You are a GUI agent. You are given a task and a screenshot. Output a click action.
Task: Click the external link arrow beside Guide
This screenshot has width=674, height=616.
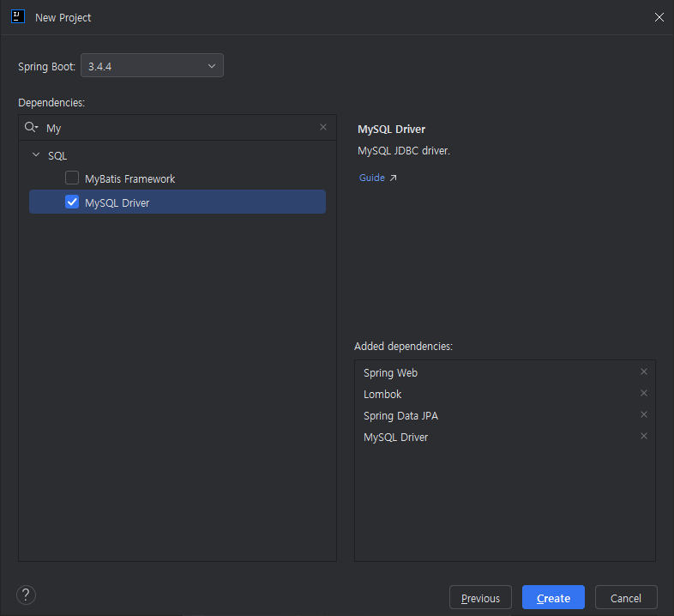(393, 178)
